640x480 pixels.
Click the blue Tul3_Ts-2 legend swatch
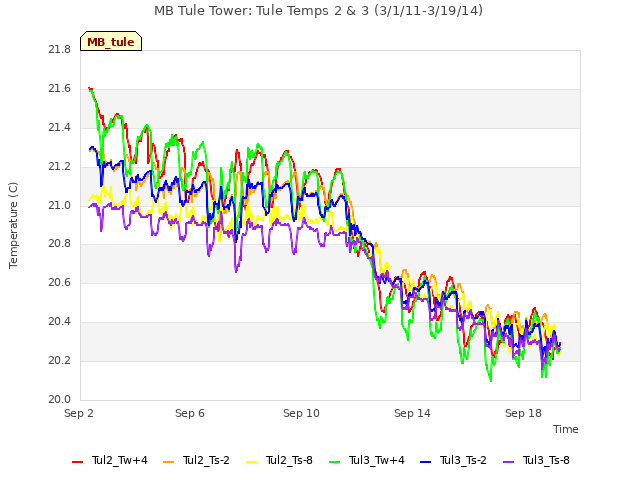coord(425,462)
